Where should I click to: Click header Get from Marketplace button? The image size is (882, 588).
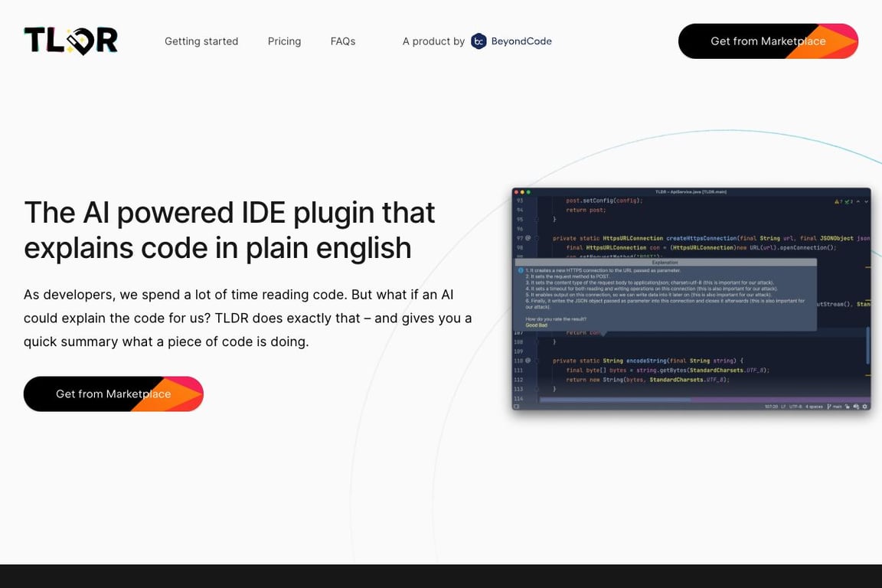click(x=768, y=41)
